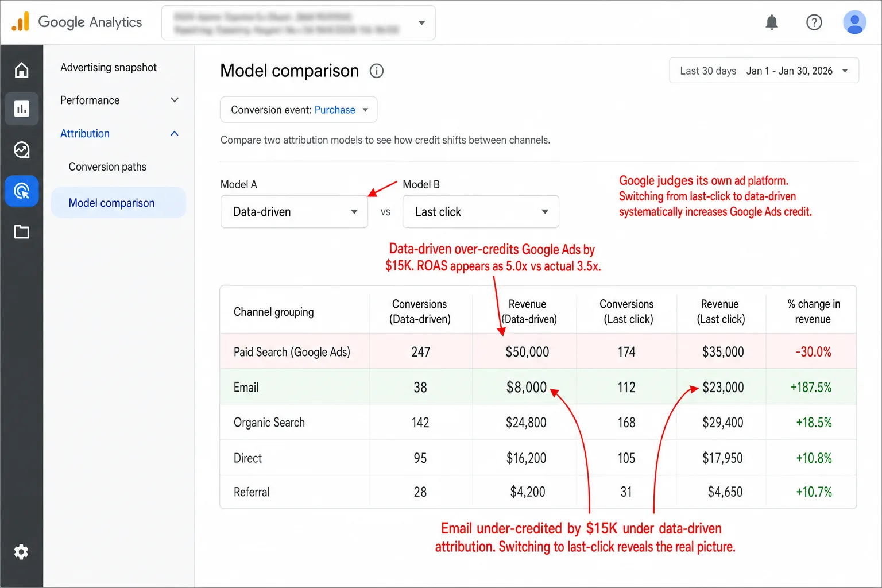
Task: Click the $17,950 Direct revenue cell
Action: 722,458
